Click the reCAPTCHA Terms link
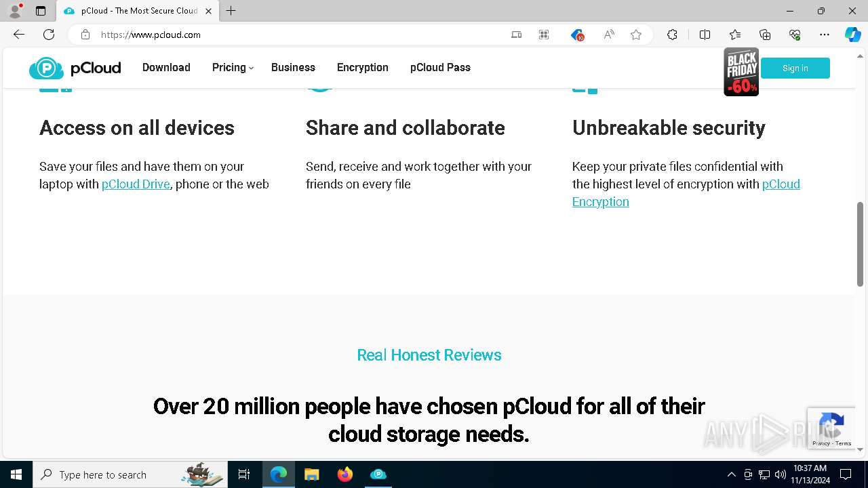 point(844,443)
